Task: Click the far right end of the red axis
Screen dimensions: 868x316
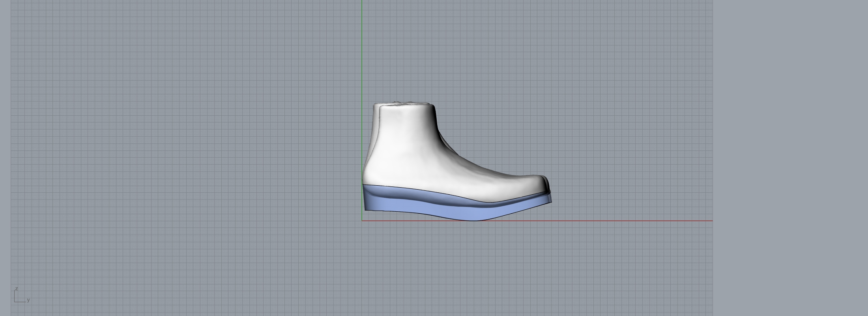Action: pos(711,220)
